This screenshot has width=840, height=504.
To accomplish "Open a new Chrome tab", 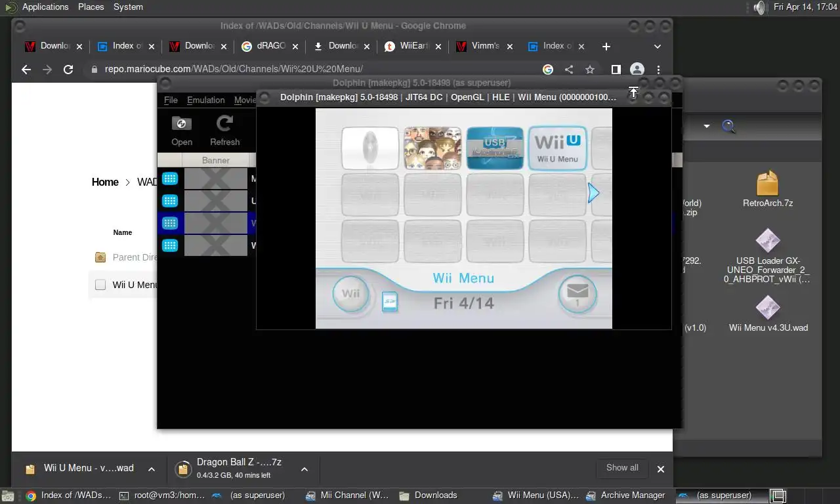I will pos(606,46).
